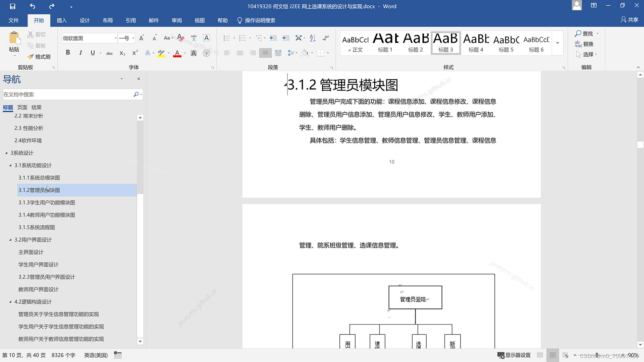The image size is (644, 362).
Task: Expand the styles gallery more arrow
Action: pos(557,43)
